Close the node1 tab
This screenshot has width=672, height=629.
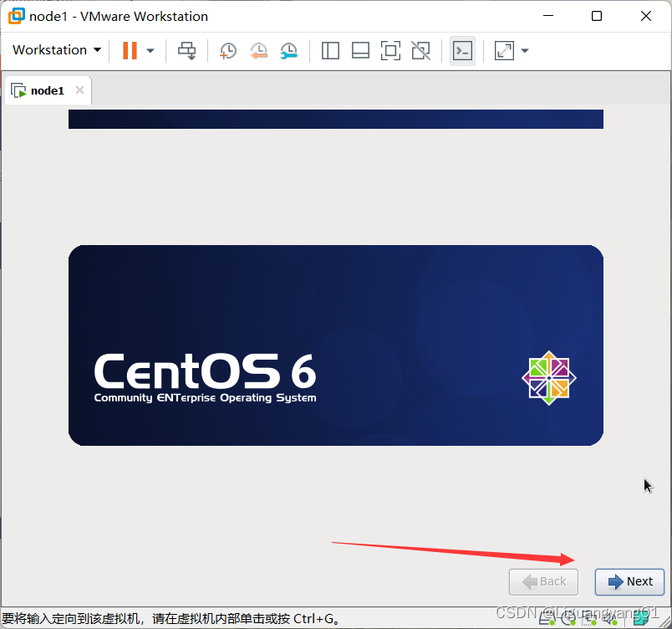click(x=79, y=90)
